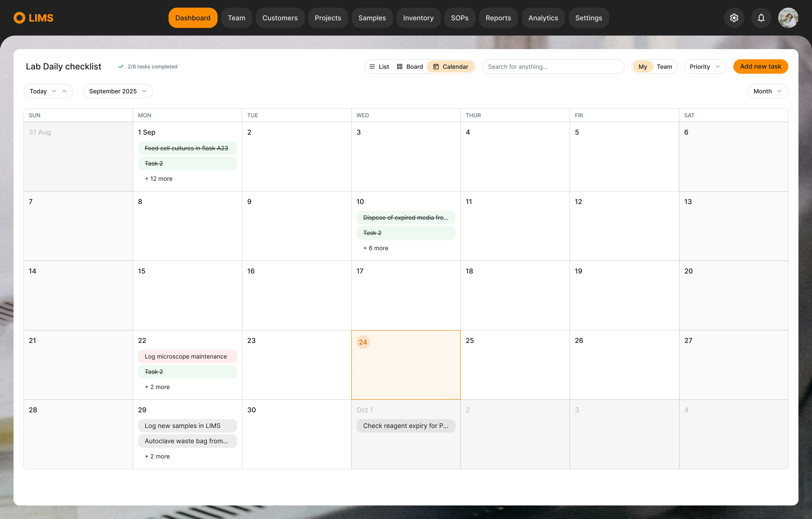
Task: Click the notifications bell icon
Action: click(x=761, y=18)
